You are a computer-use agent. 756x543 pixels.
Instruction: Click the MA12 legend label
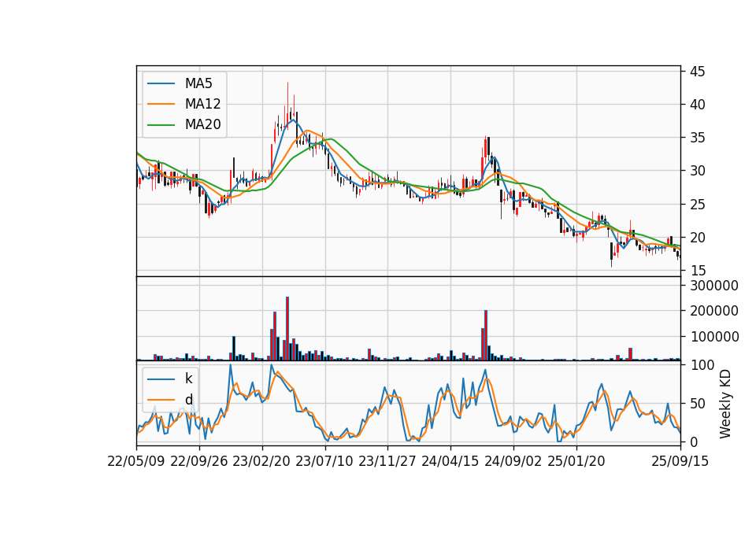pos(202,104)
